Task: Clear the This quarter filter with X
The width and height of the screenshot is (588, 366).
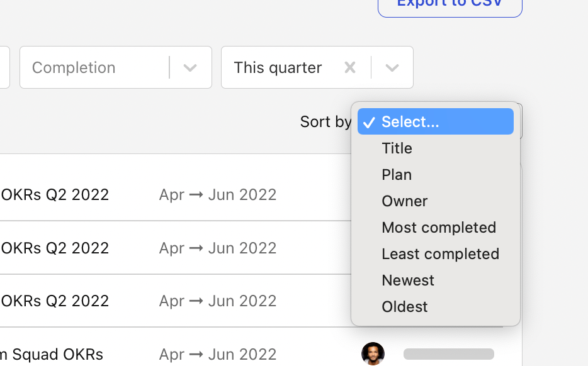Action: tap(350, 67)
